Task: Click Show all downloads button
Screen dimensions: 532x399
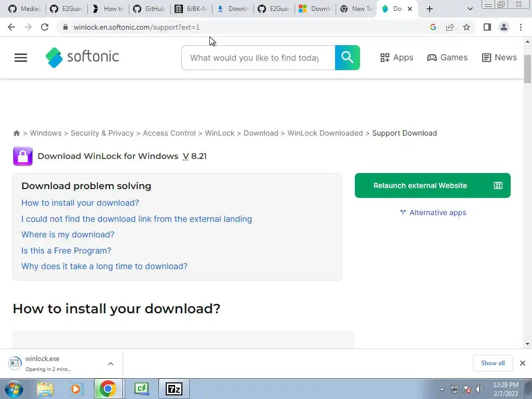Action: [493, 363]
